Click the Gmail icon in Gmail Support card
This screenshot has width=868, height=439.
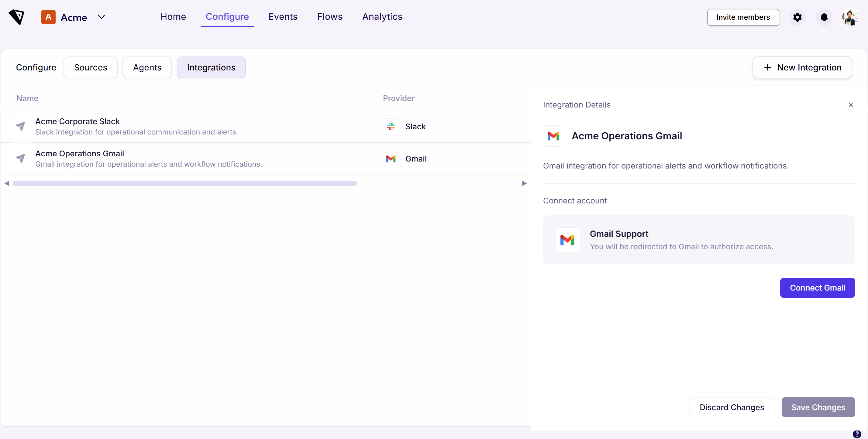pyautogui.click(x=567, y=240)
